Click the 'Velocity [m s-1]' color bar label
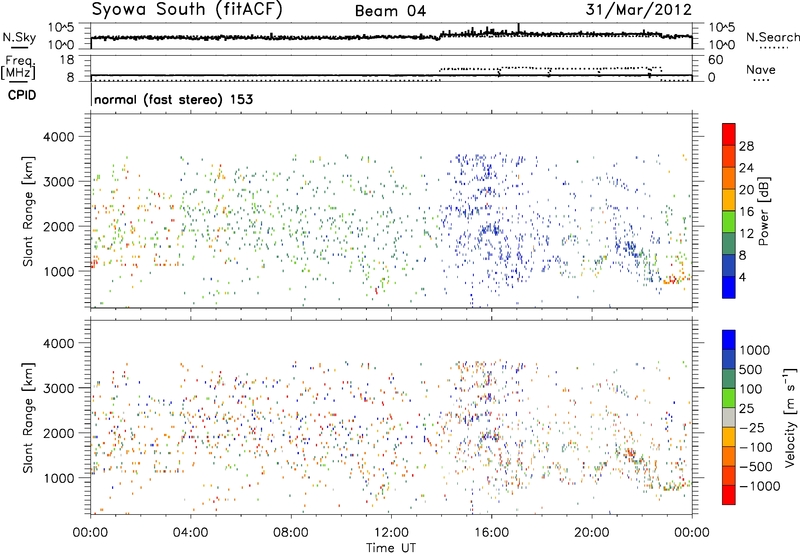800x554 pixels. pos(790,417)
